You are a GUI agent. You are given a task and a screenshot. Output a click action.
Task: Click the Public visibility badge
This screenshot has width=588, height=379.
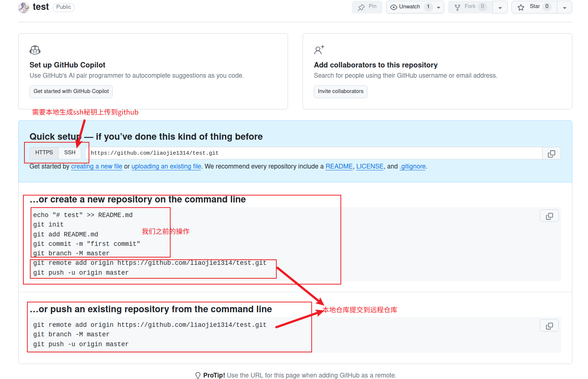[64, 7]
